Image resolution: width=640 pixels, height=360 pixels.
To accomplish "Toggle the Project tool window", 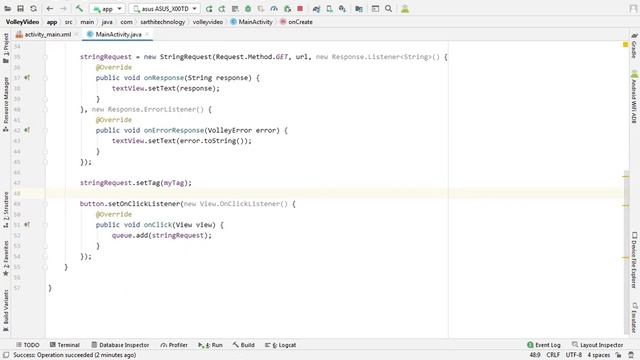I will point(6,48).
